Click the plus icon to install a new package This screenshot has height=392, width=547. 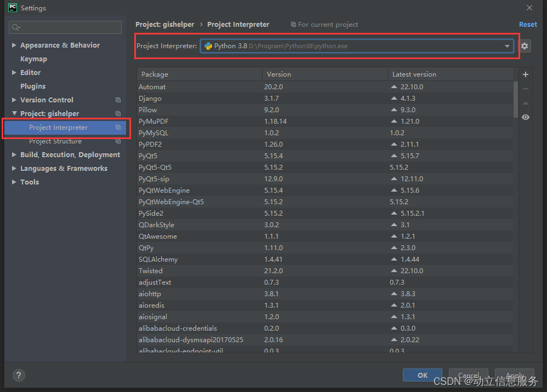click(x=526, y=74)
